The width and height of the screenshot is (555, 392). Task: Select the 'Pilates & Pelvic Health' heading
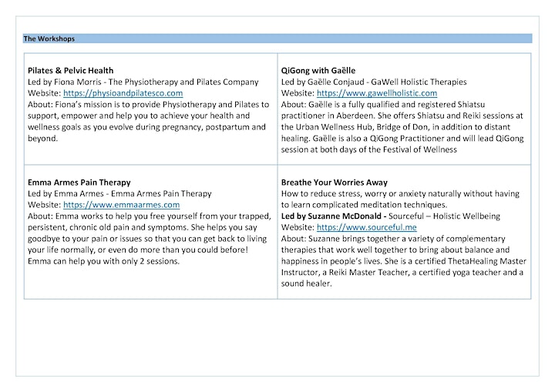point(70,70)
